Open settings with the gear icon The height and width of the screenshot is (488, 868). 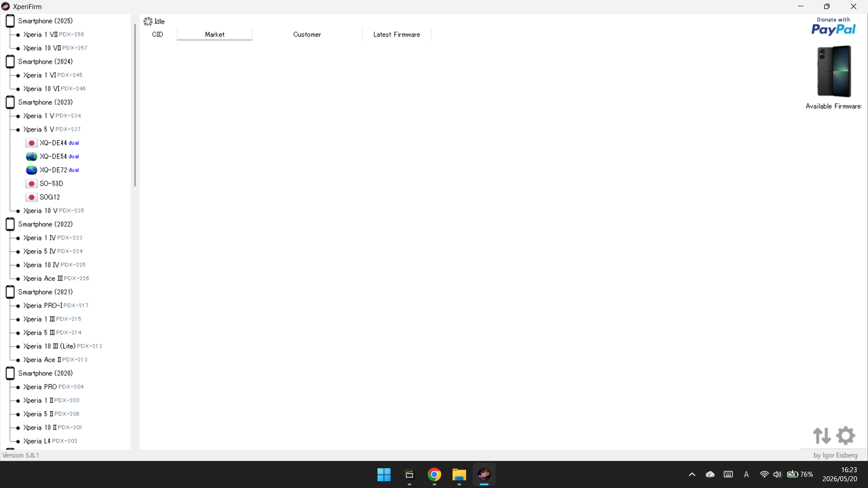pyautogui.click(x=845, y=436)
